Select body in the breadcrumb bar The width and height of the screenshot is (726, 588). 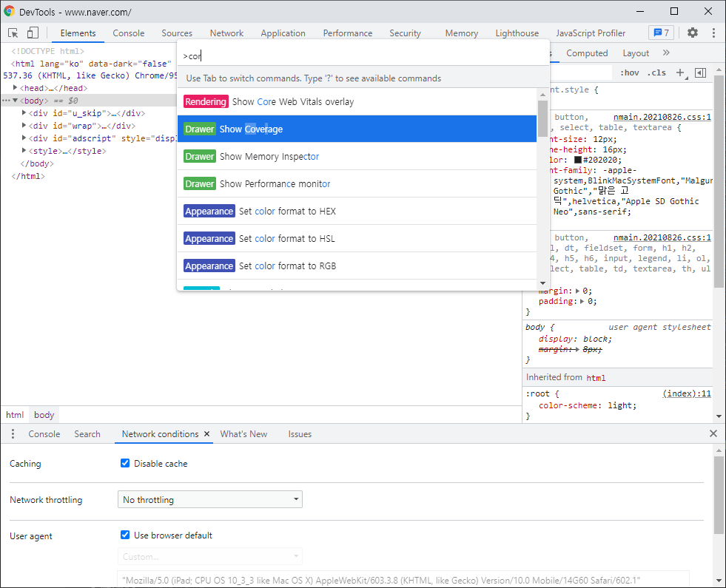point(44,415)
